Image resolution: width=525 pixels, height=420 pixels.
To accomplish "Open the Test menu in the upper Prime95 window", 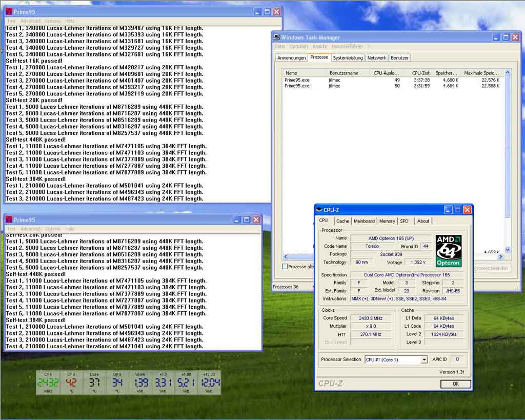I will tap(11, 21).
